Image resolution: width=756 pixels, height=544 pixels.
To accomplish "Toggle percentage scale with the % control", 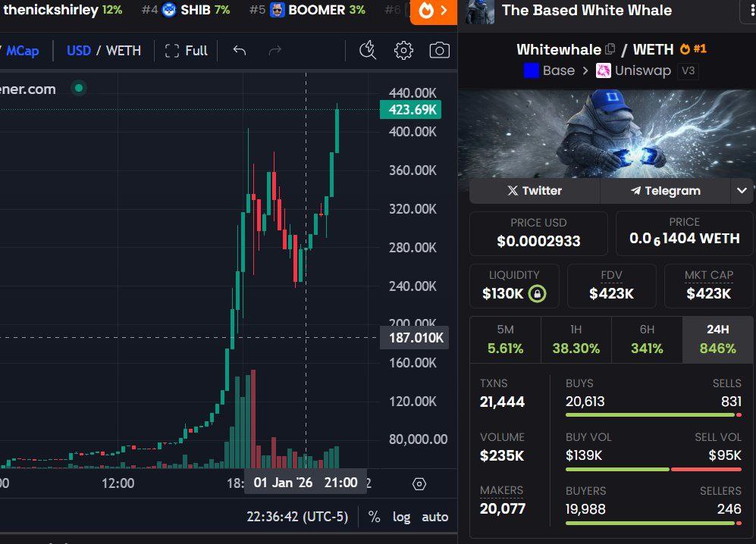I will coord(373,516).
